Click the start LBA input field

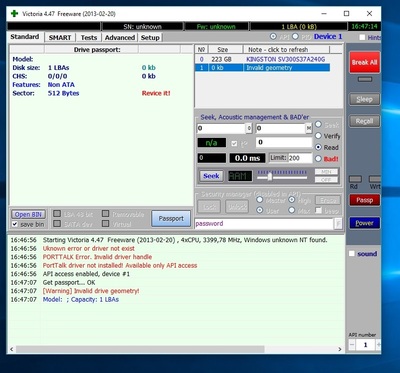pyautogui.click(x=221, y=128)
